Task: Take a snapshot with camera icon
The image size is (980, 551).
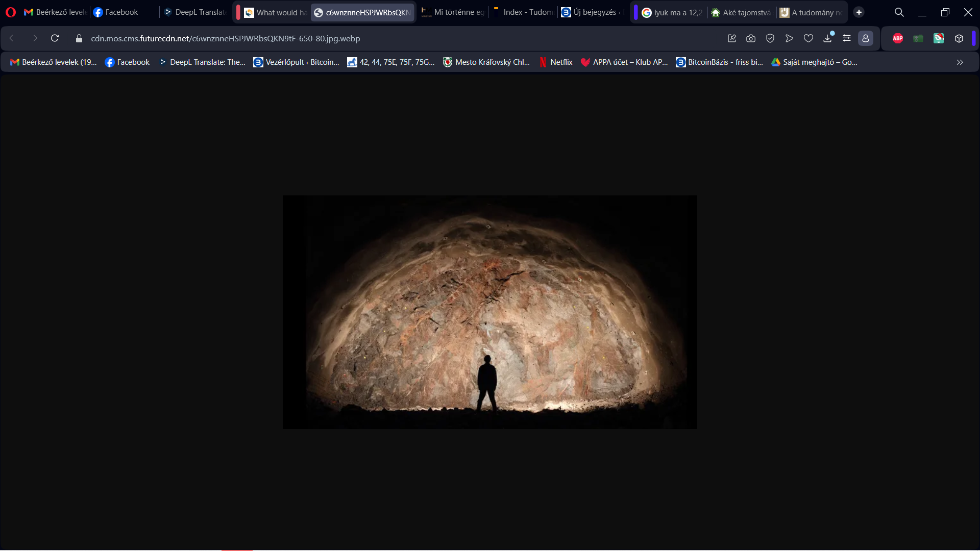Action: [751, 38]
